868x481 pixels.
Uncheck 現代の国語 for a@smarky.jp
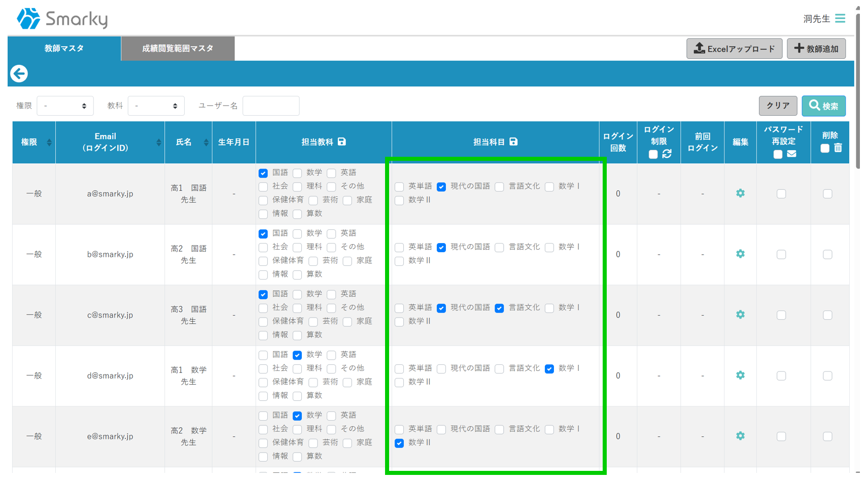[441, 187]
